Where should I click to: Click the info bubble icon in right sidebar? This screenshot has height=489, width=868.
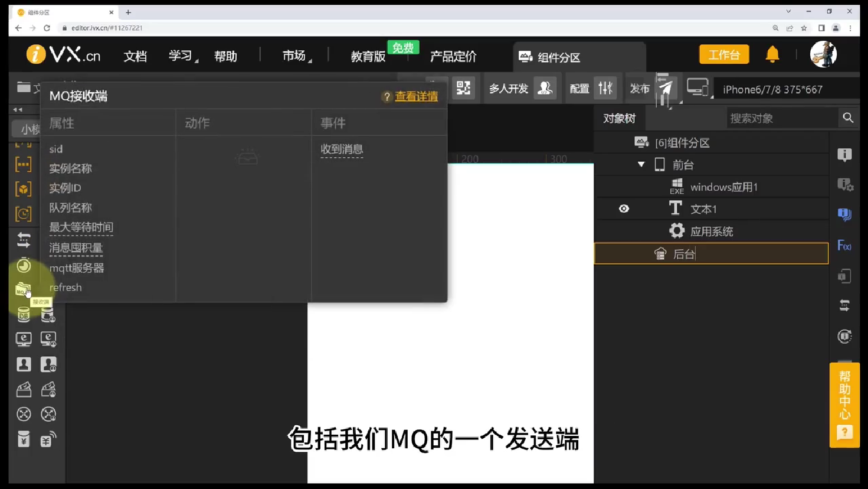point(844,155)
